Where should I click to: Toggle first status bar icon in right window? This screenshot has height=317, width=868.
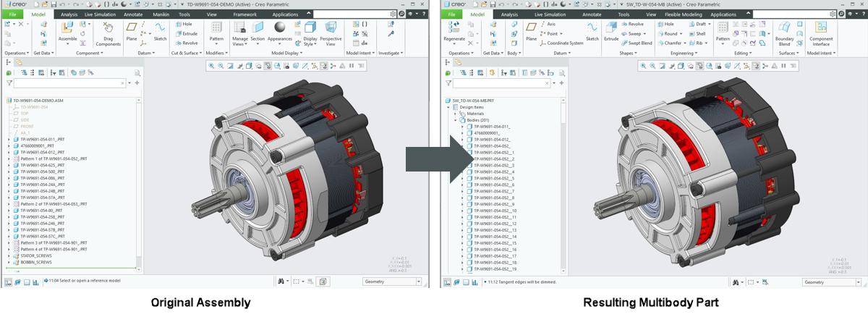(x=447, y=282)
